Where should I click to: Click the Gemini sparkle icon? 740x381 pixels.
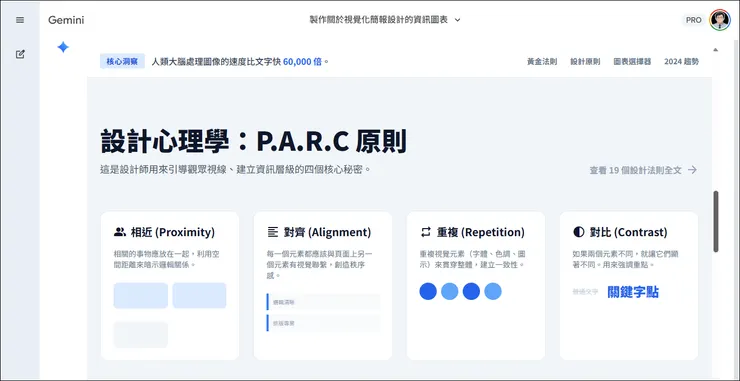click(63, 47)
